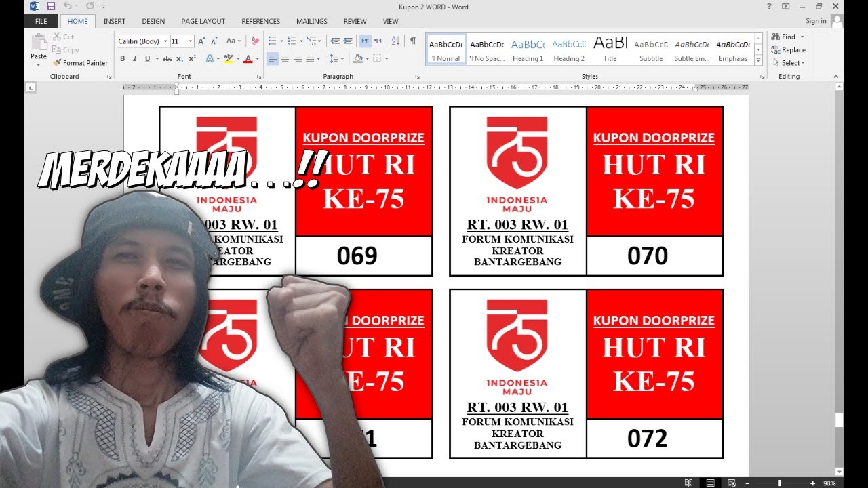Click the Paste icon in Clipboard

(x=38, y=42)
